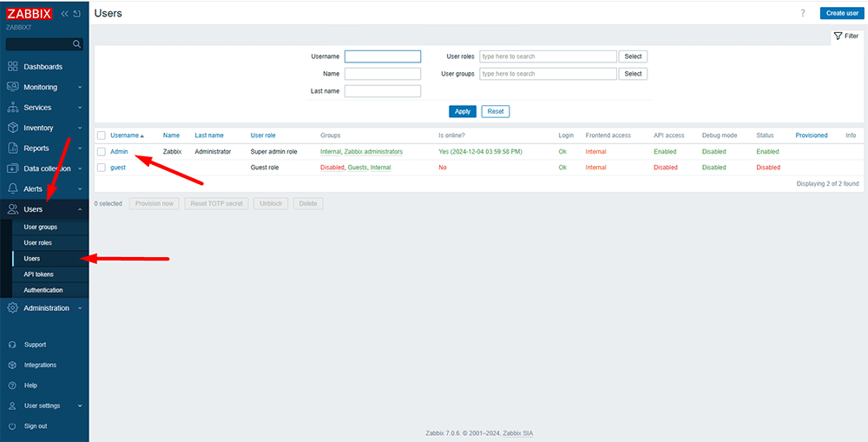Click the Sign out power icon
This screenshot has width=868, height=442.
tap(13, 426)
